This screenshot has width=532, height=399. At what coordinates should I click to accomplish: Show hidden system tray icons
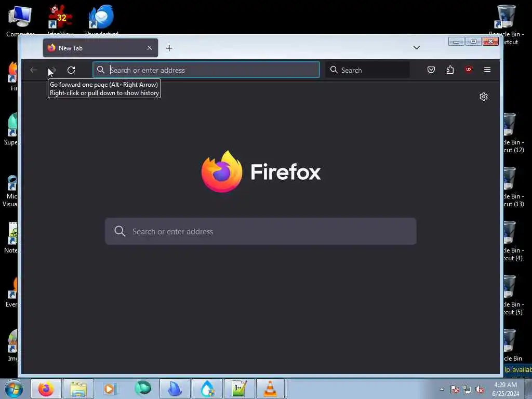[442, 390]
